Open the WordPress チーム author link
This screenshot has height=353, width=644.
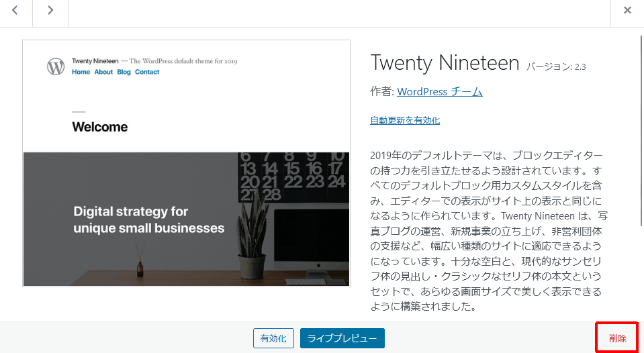point(439,91)
